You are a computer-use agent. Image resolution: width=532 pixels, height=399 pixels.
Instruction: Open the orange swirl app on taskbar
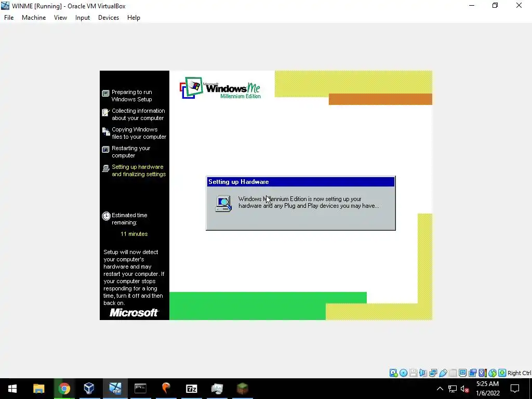click(166, 389)
